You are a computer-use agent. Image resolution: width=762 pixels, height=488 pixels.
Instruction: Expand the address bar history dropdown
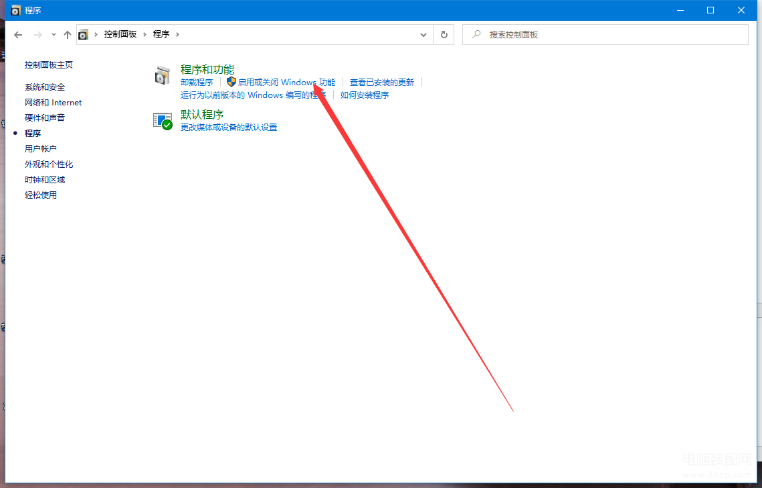pyautogui.click(x=423, y=35)
